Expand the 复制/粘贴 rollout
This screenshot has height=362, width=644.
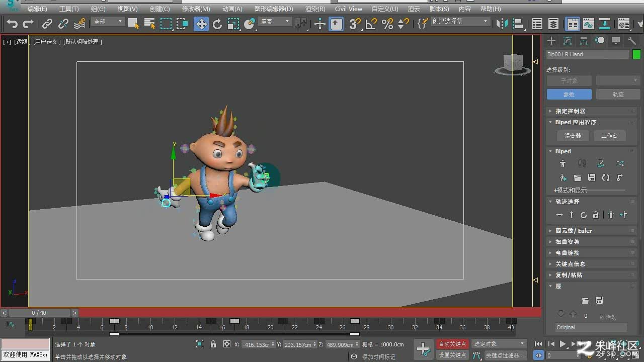coord(592,275)
